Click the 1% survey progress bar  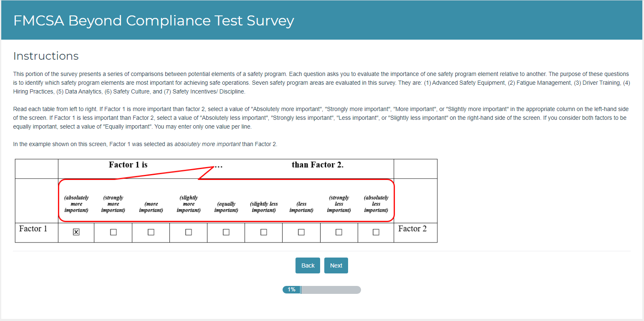(x=321, y=290)
